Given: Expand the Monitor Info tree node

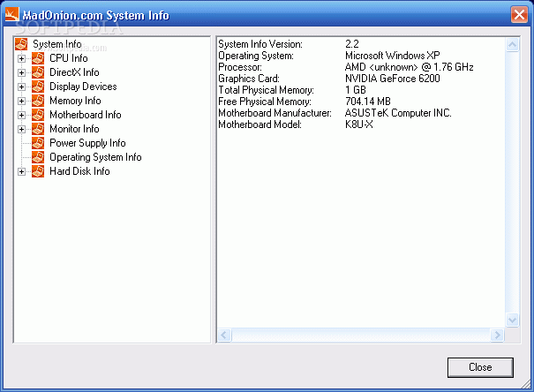Looking at the screenshot, I should (21, 129).
